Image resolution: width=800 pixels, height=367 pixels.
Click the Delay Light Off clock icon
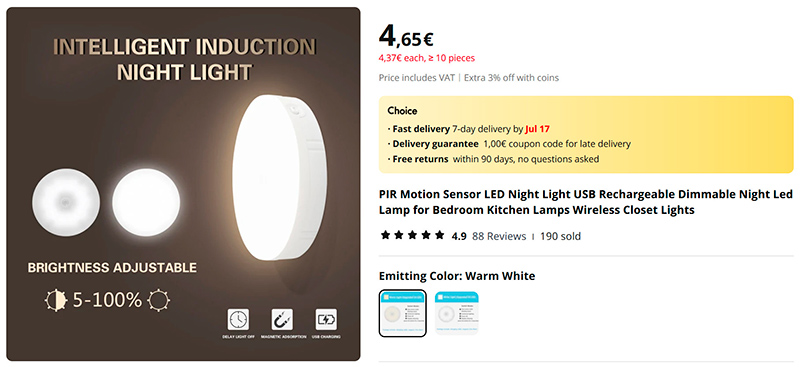(238, 320)
